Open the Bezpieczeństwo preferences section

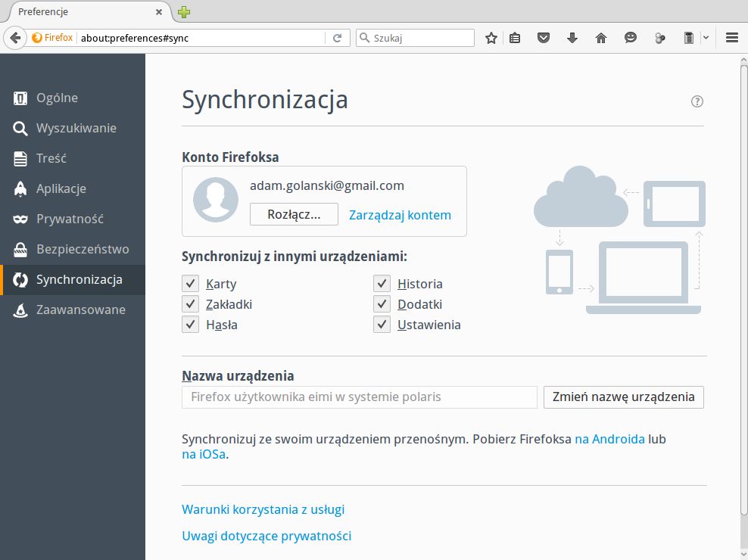coord(73,249)
